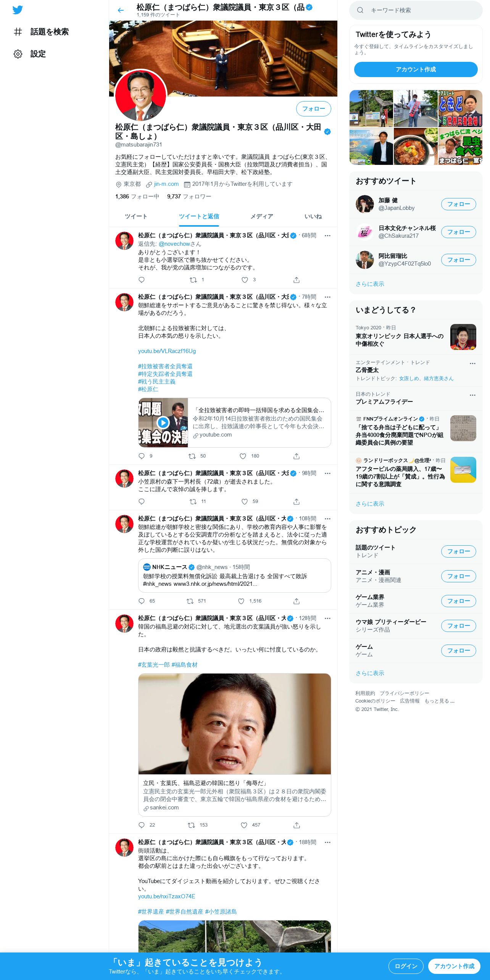This screenshot has width=490, height=980.
Task: Open 話題を検索 explore hashtag item
Action: tap(41, 32)
